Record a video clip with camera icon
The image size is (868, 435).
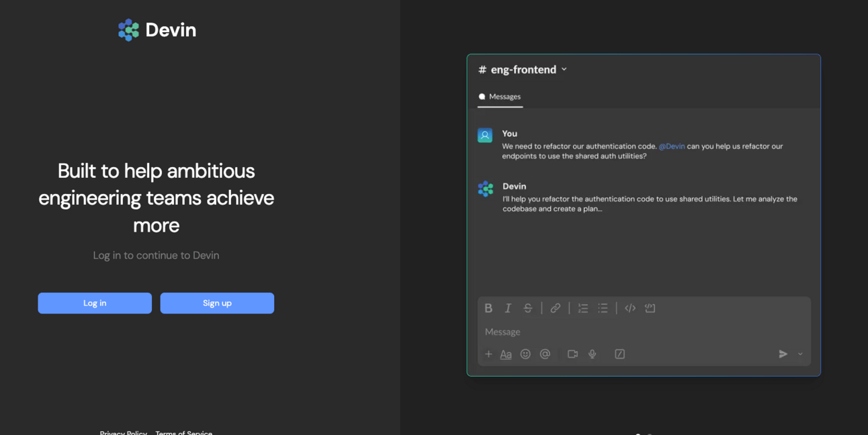pos(572,354)
